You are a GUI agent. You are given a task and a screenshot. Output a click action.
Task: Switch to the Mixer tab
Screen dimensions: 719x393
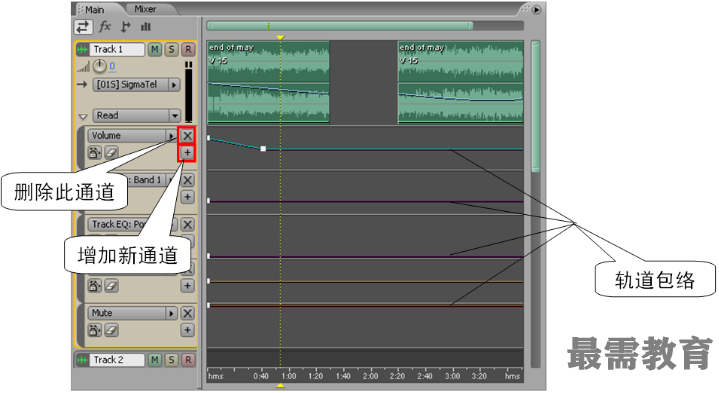(x=145, y=9)
